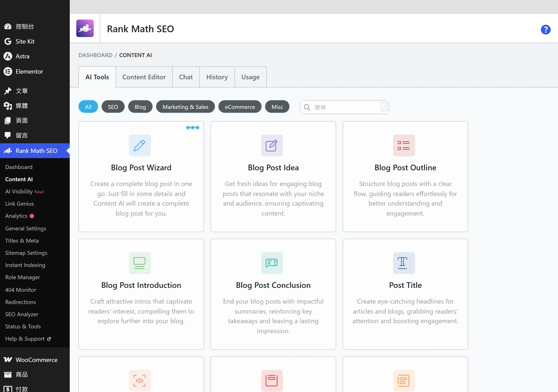
Task: Switch to the Content Editor tab
Action: tap(144, 77)
